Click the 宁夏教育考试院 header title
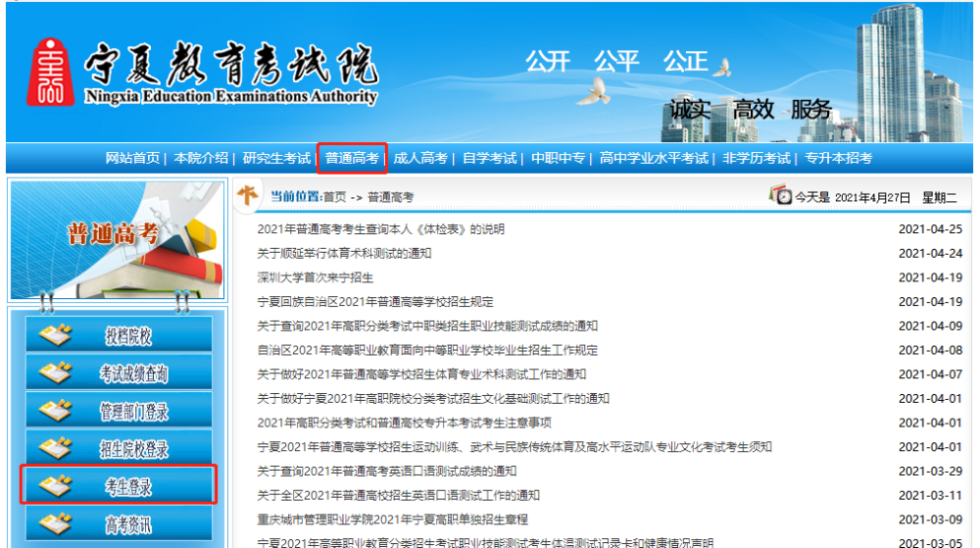Viewport: 980px width, 548px height. tap(231, 65)
